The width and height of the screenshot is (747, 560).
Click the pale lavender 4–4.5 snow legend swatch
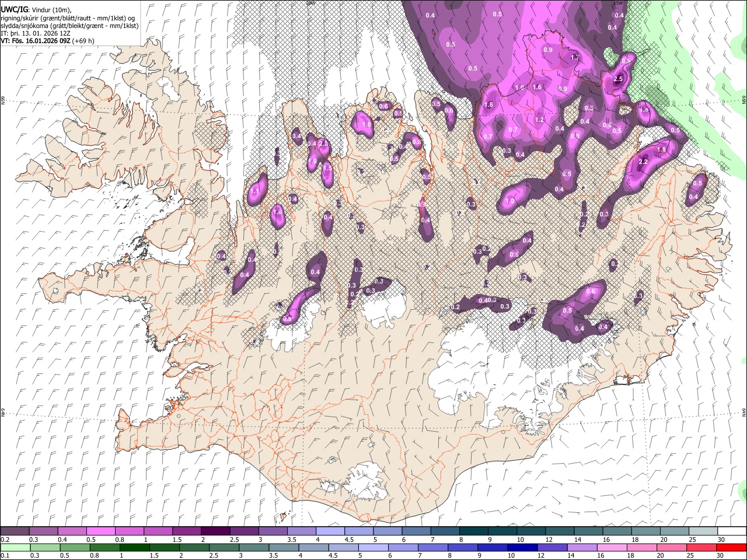(330, 531)
